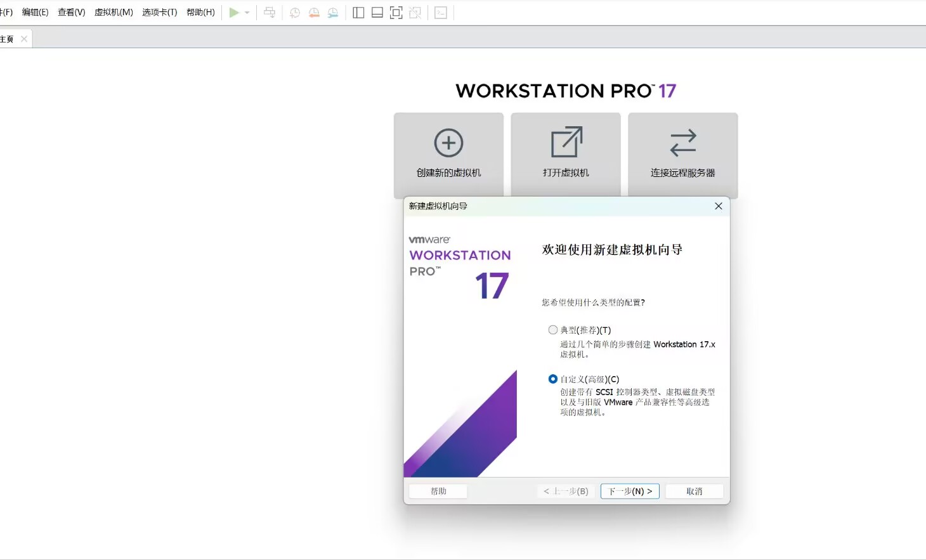The width and height of the screenshot is (926, 560).
Task: Close the 主页 tab with its X
Action: click(x=24, y=39)
